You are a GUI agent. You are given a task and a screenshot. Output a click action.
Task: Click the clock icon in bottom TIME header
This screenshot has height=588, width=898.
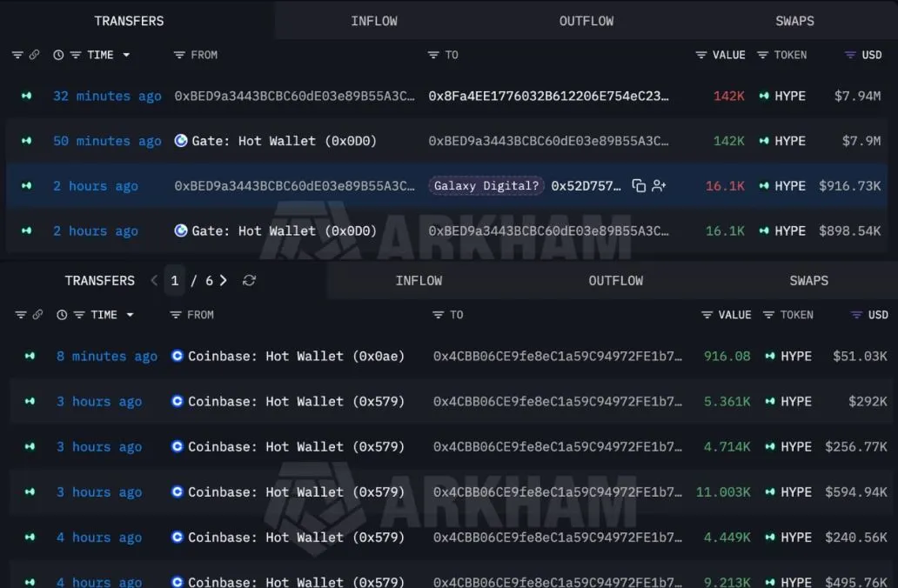point(62,315)
